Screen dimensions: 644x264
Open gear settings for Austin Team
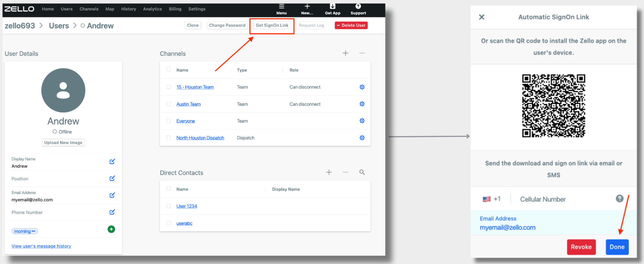tap(362, 104)
